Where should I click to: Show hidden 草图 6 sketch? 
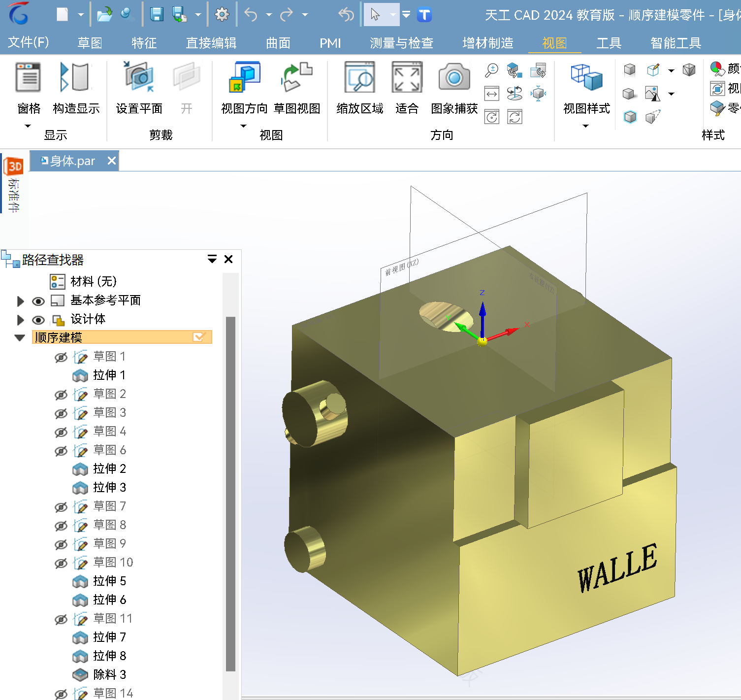(61, 451)
